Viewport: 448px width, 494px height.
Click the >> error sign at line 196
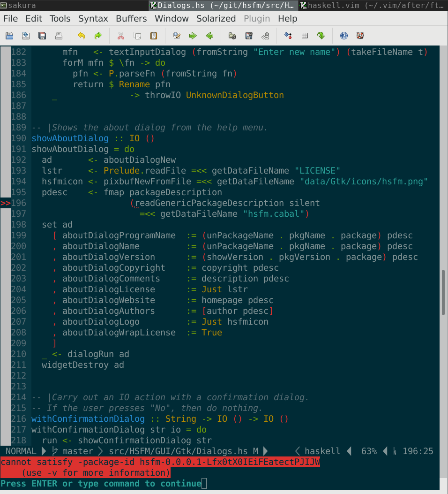coord(5,203)
